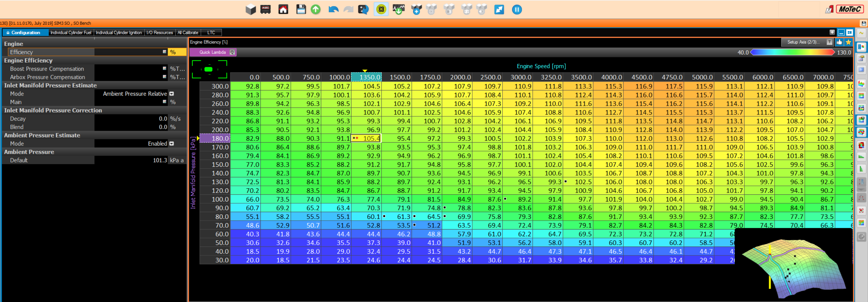
Task: Expand the Boost Pressure Compensation table
Action: [165, 68]
